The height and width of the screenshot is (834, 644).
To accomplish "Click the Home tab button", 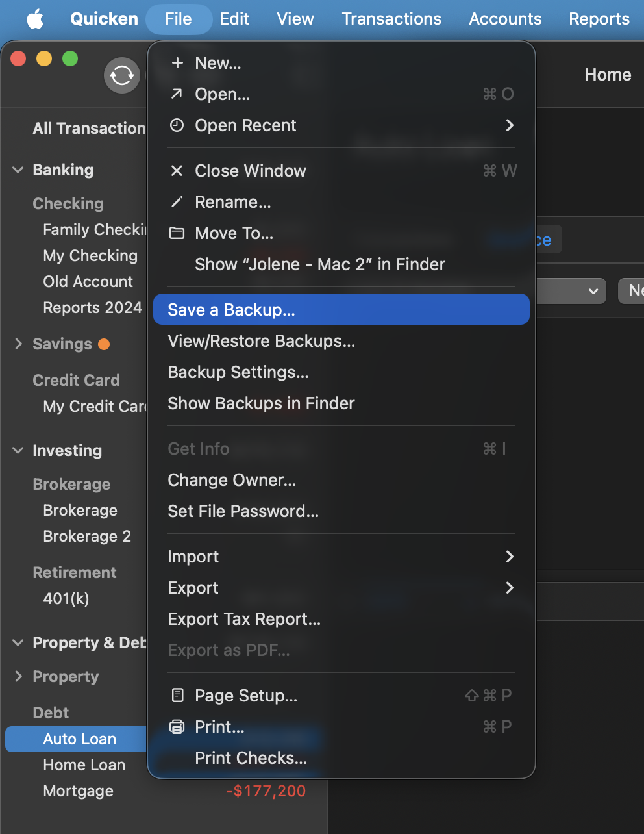I will coord(608,75).
